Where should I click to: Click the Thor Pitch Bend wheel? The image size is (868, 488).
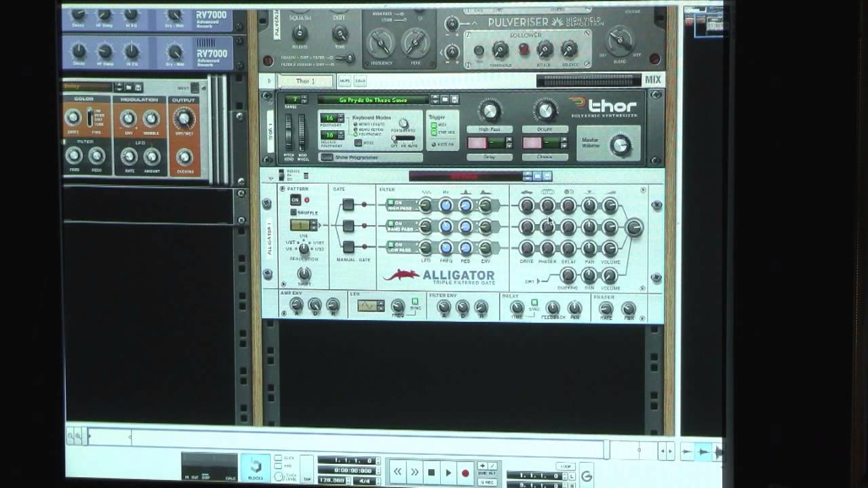(x=288, y=133)
